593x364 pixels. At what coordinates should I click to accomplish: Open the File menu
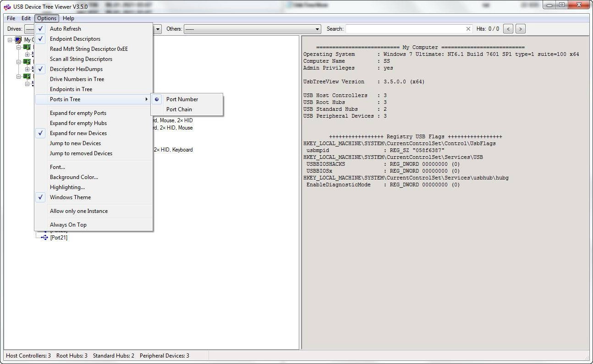click(x=11, y=18)
